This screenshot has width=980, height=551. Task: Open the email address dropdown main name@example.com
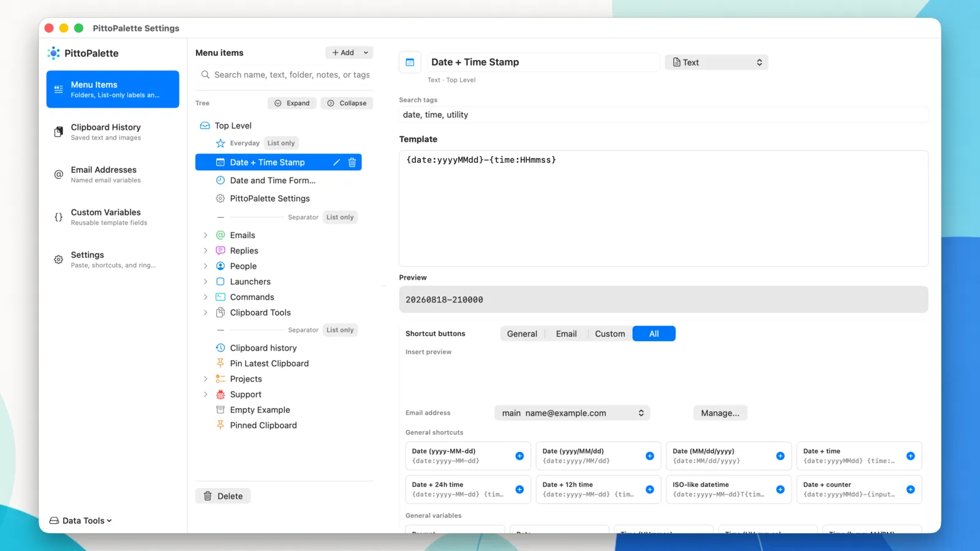[x=572, y=413]
